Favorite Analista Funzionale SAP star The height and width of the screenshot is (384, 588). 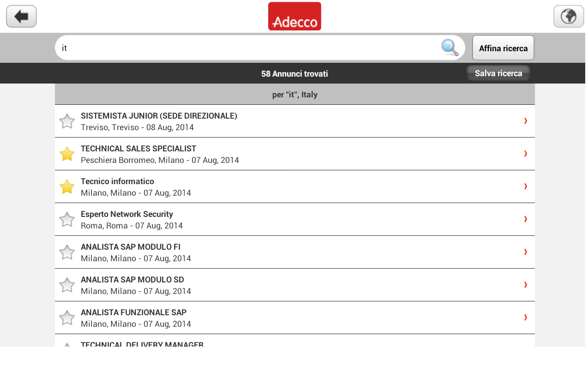pos(67,318)
